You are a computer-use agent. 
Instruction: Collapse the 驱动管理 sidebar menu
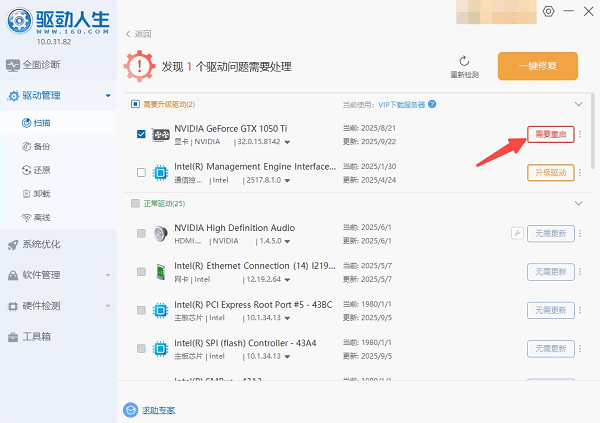(x=108, y=96)
